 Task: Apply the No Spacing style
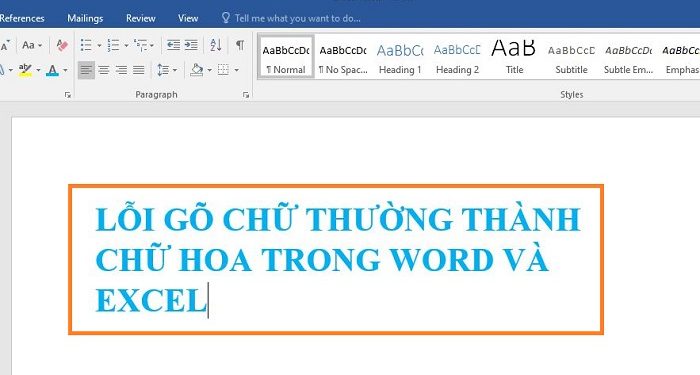[x=343, y=58]
